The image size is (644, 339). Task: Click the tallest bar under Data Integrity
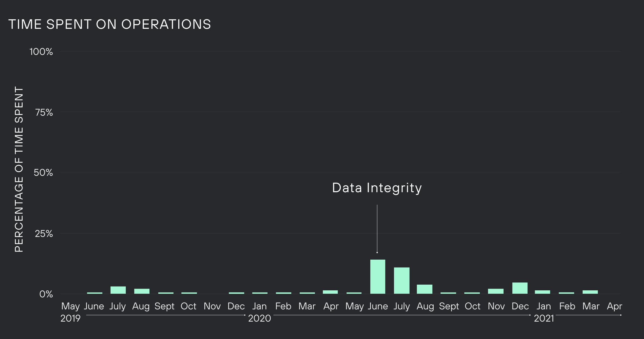(377, 276)
